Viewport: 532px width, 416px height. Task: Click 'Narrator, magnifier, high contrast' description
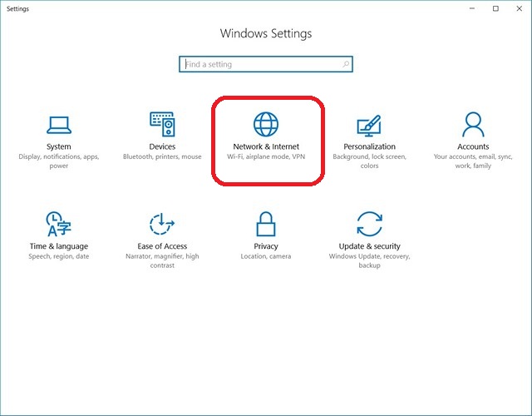pyautogui.click(x=162, y=260)
